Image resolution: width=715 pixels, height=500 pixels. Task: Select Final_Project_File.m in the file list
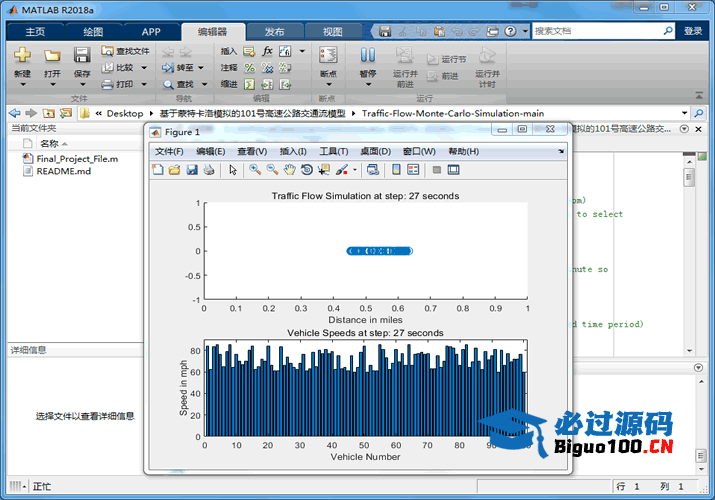(77, 158)
